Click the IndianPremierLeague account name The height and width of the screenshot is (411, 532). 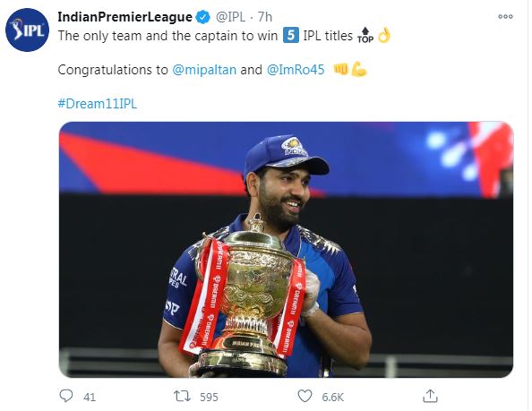(x=124, y=17)
